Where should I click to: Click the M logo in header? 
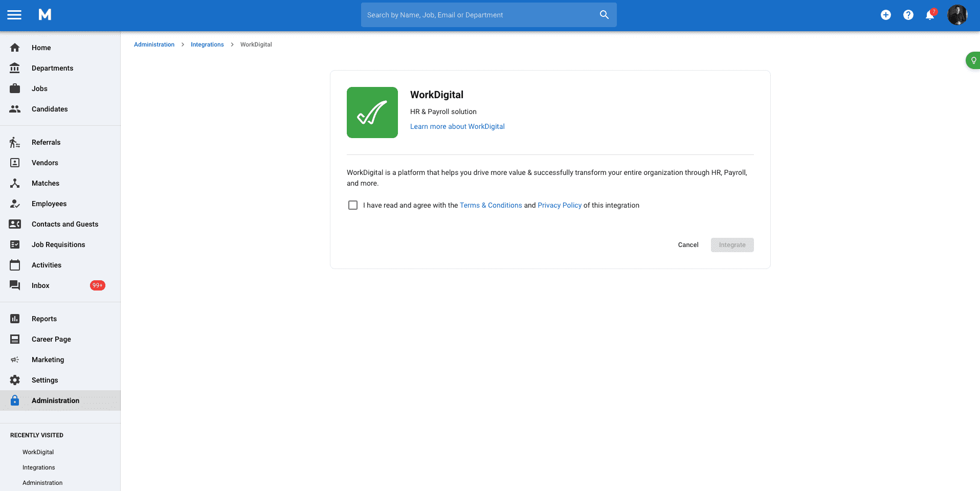click(x=45, y=15)
